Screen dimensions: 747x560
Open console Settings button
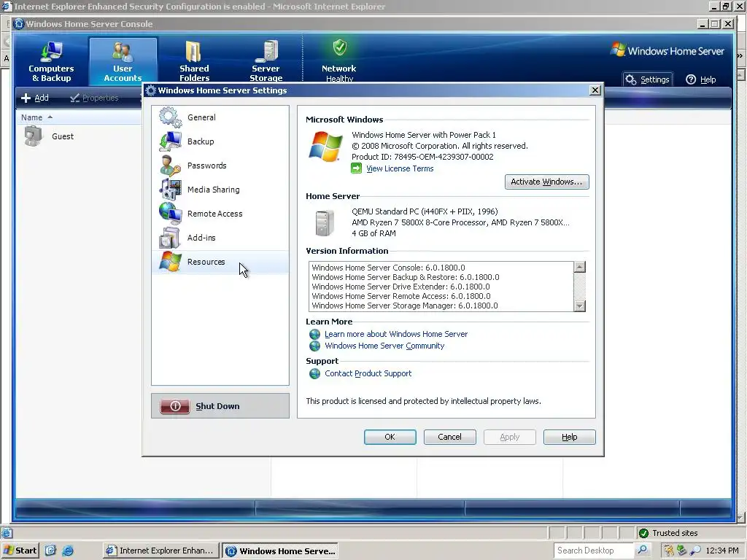tap(648, 79)
